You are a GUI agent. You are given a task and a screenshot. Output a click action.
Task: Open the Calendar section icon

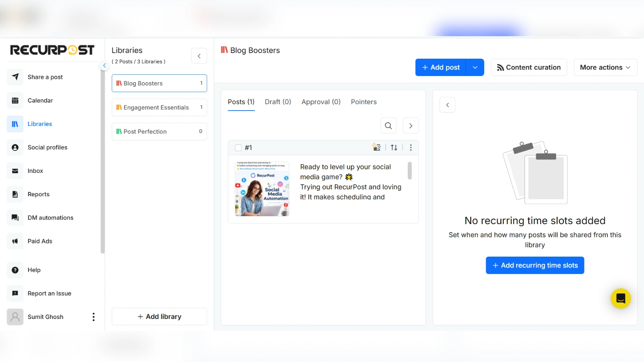(15, 100)
